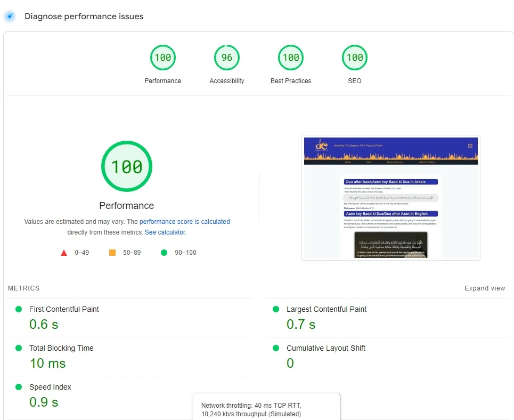Viewport: 514px width, 420px height.
Task: Click the 0–49 score range label
Action: pyautogui.click(x=81, y=253)
